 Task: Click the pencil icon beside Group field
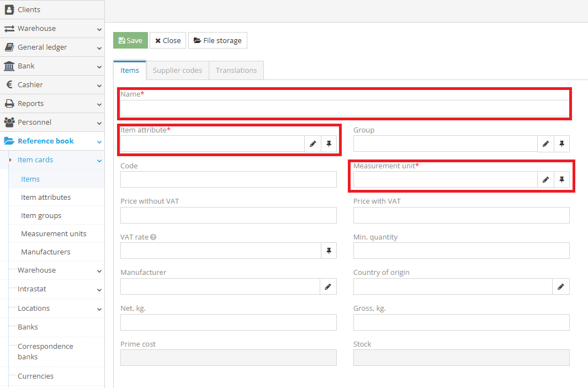coord(545,144)
